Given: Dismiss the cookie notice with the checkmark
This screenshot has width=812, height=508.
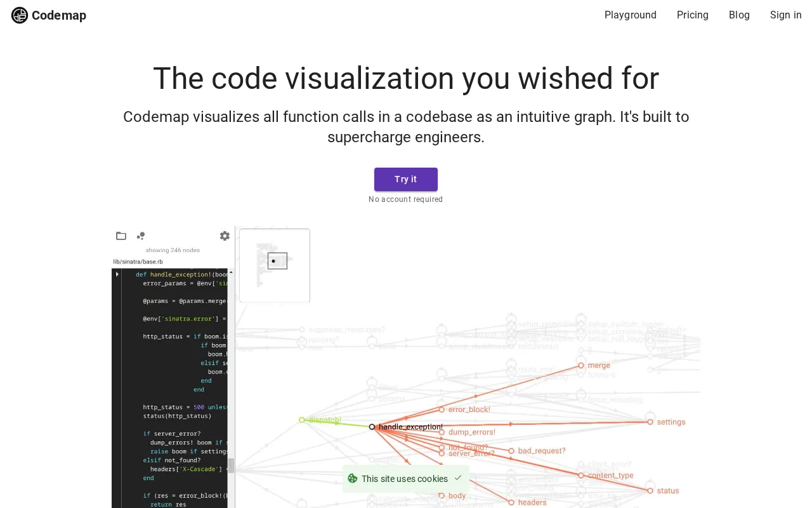Looking at the screenshot, I should [458, 478].
